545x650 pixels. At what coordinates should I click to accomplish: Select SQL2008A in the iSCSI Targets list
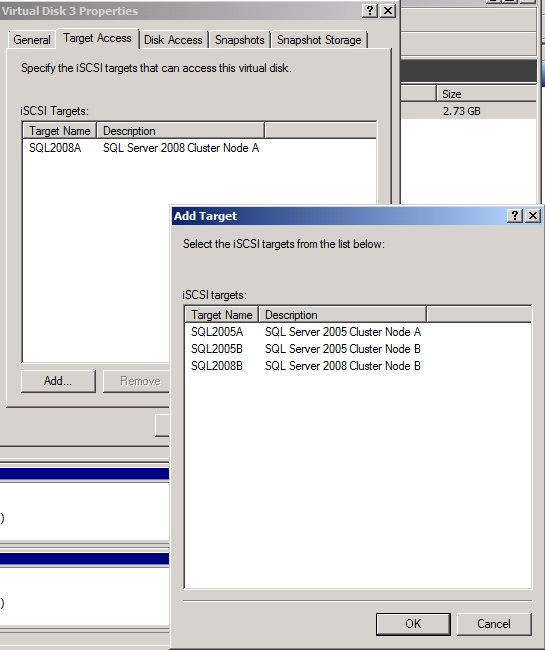pos(55,148)
